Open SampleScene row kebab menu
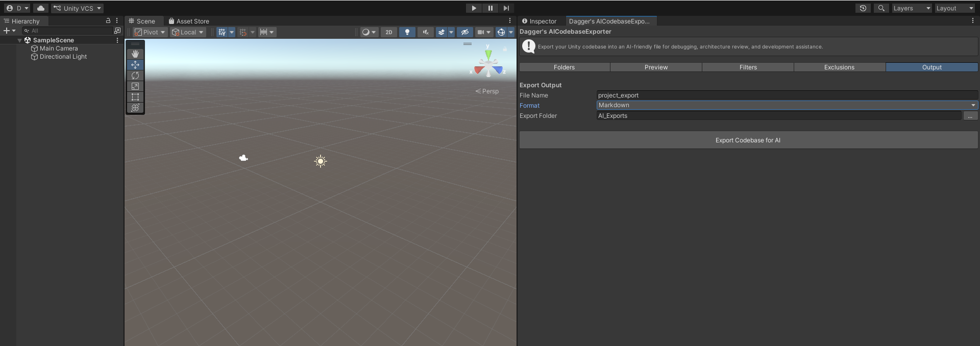Screen dimensions: 980x346 pos(117,40)
